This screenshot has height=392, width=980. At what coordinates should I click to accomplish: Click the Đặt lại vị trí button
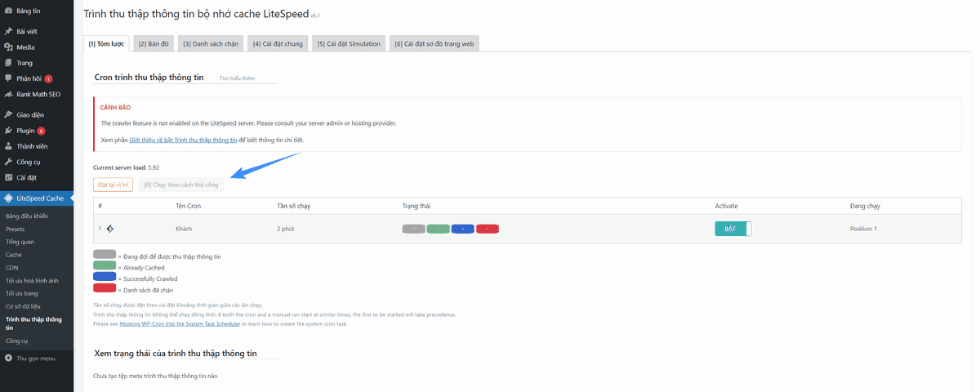pos(113,185)
